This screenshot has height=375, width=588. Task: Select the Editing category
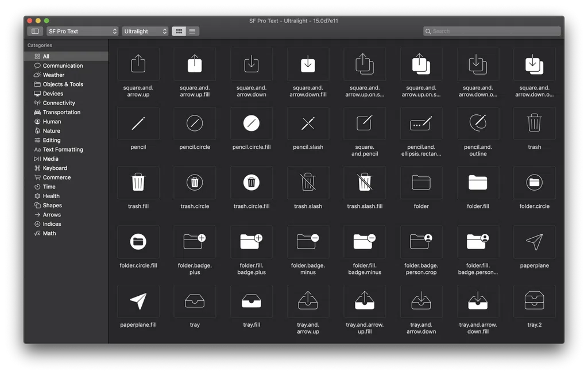(66, 140)
